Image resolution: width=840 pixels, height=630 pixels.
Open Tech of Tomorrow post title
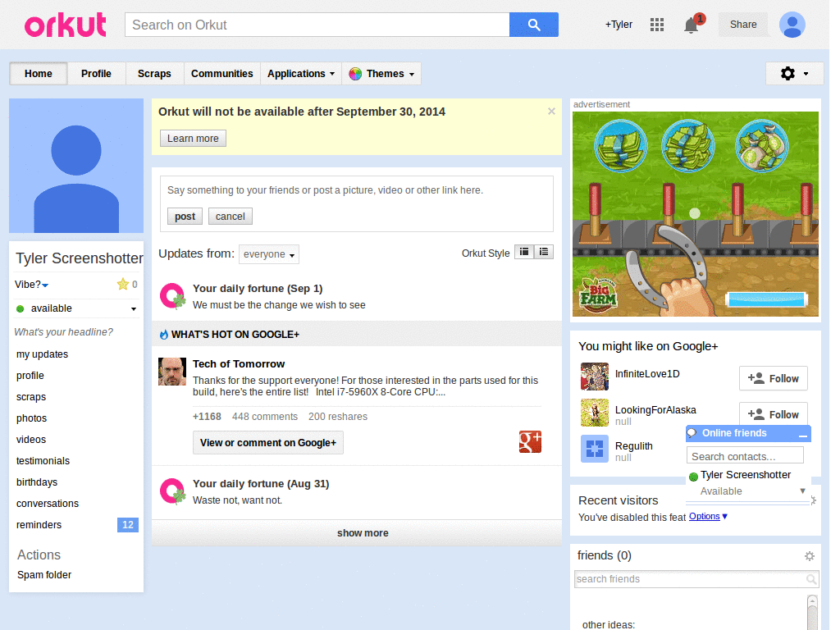click(x=239, y=364)
